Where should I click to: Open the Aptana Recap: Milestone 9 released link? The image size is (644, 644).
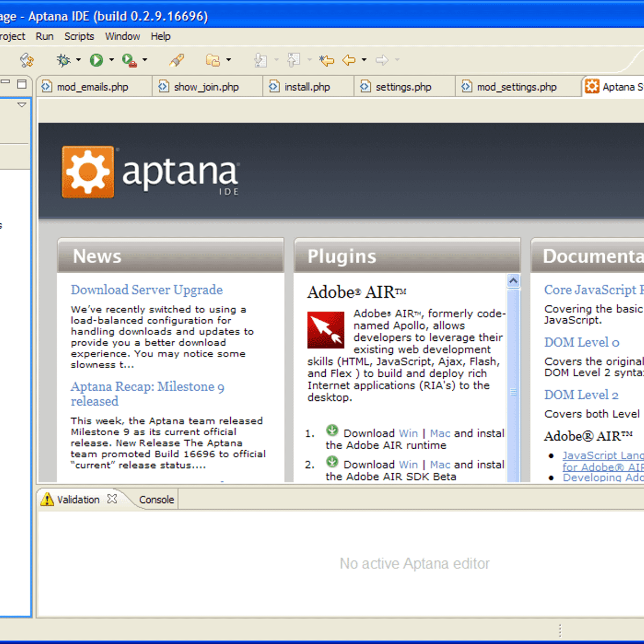tap(148, 394)
